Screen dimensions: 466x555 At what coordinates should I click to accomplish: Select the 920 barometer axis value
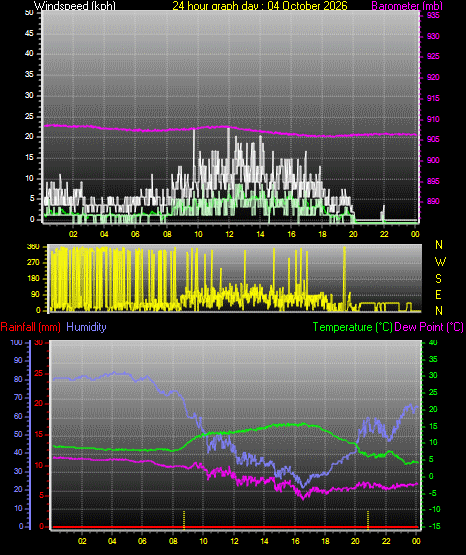[x=433, y=78]
